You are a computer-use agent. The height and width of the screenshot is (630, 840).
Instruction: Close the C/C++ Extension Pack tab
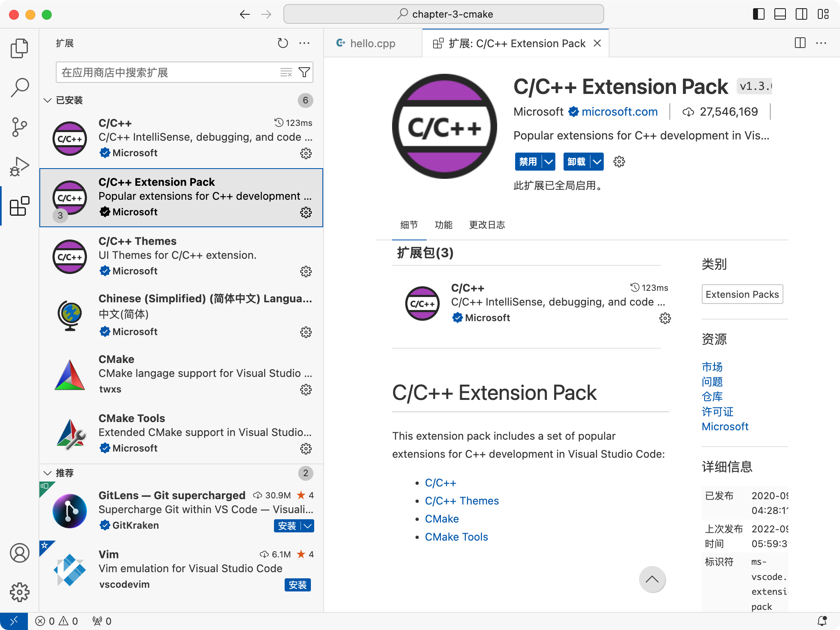(x=598, y=43)
